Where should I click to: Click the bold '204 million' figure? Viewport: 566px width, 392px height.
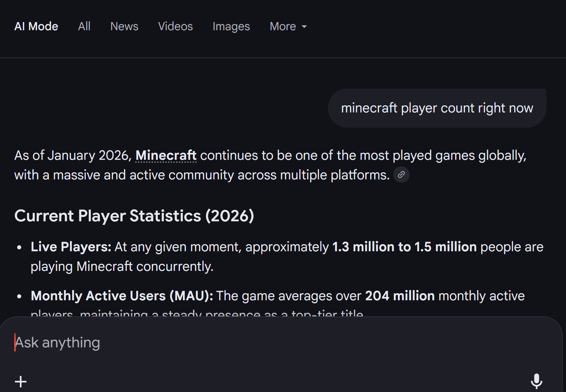click(x=400, y=296)
